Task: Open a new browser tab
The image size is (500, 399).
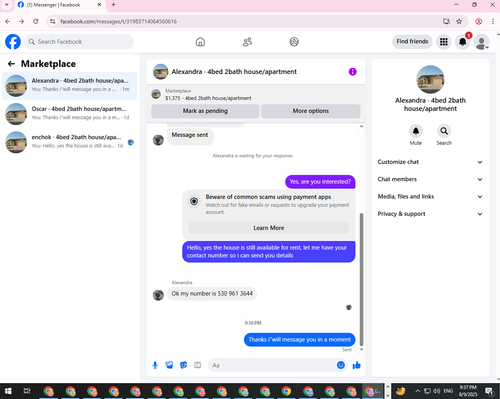Action: 113,5
